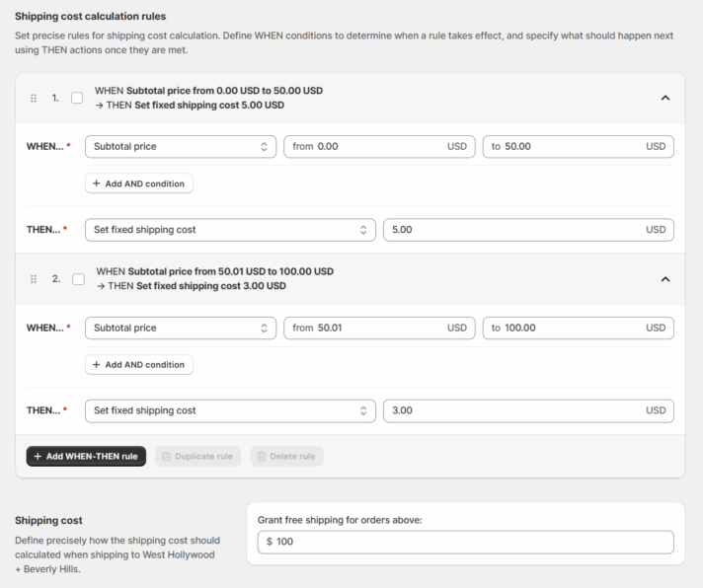This screenshot has width=703, height=588.
Task: Click drag handle icon of rule 1
Action: click(x=34, y=98)
